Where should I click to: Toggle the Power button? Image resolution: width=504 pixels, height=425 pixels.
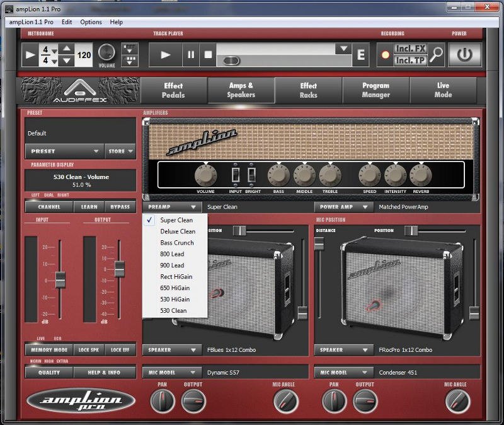464,55
